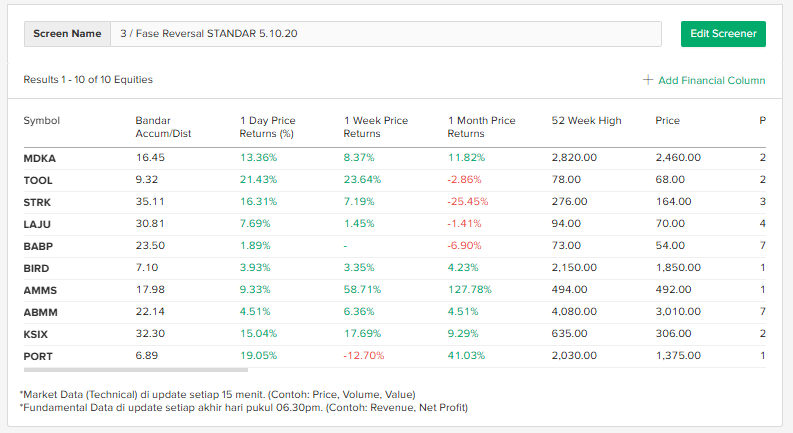Open the BIRD stock symbol

tap(36, 268)
